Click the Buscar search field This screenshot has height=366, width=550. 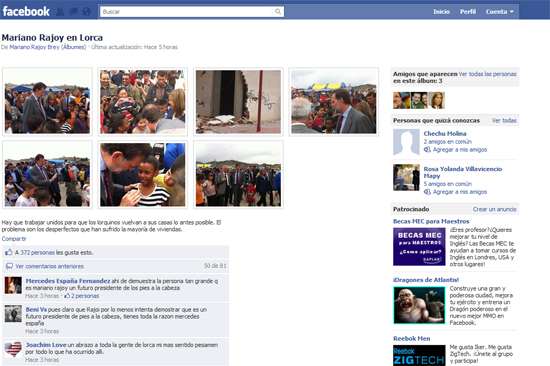pos(186,12)
